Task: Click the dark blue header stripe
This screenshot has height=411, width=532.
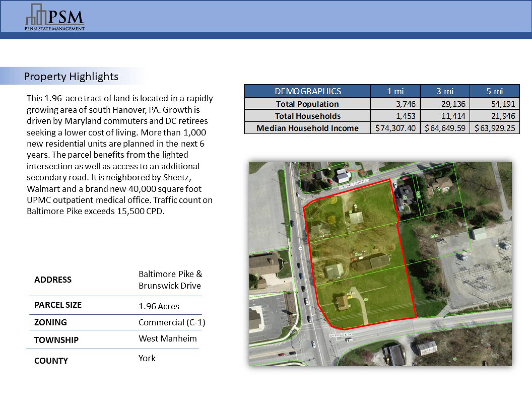Action: pyautogui.click(x=266, y=36)
